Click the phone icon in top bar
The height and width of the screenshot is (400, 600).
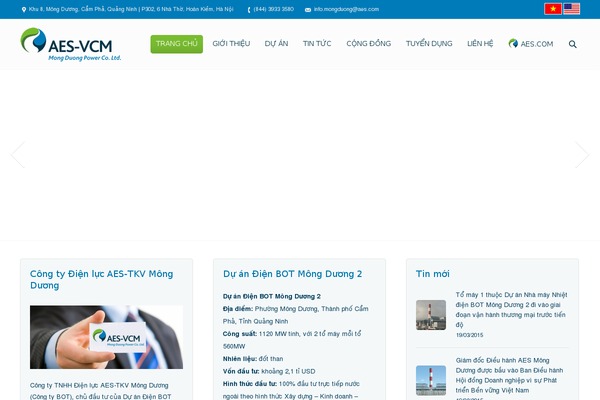click(249, 10)
